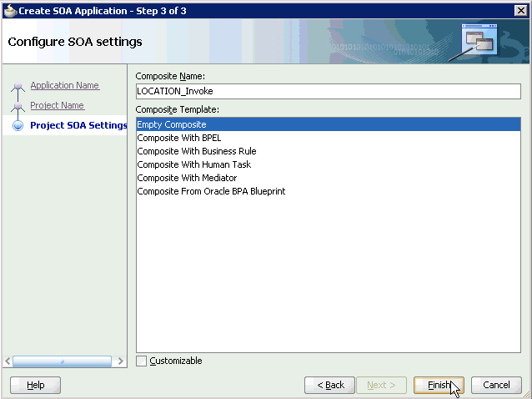Go back with the Back button
This screenshot has height=399, width=532.
[329, 385]
